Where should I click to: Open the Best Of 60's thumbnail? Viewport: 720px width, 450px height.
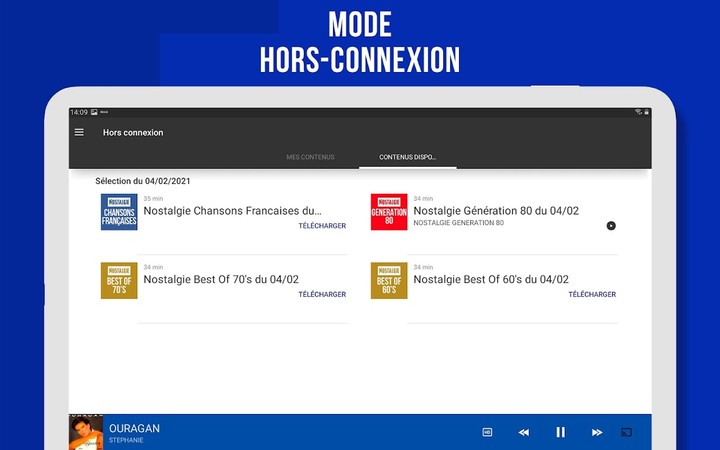389,281
